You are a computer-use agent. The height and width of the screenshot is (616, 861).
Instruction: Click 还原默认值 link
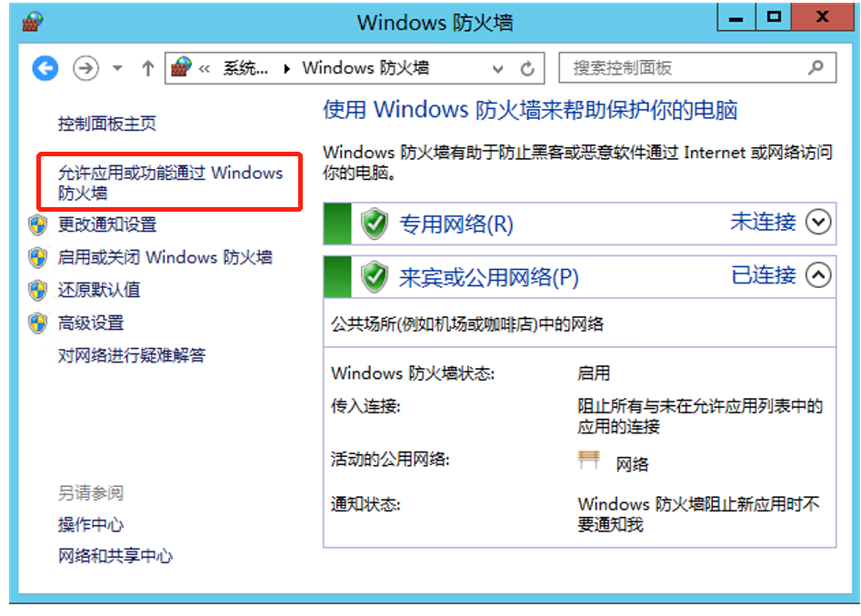coord(99,290)
